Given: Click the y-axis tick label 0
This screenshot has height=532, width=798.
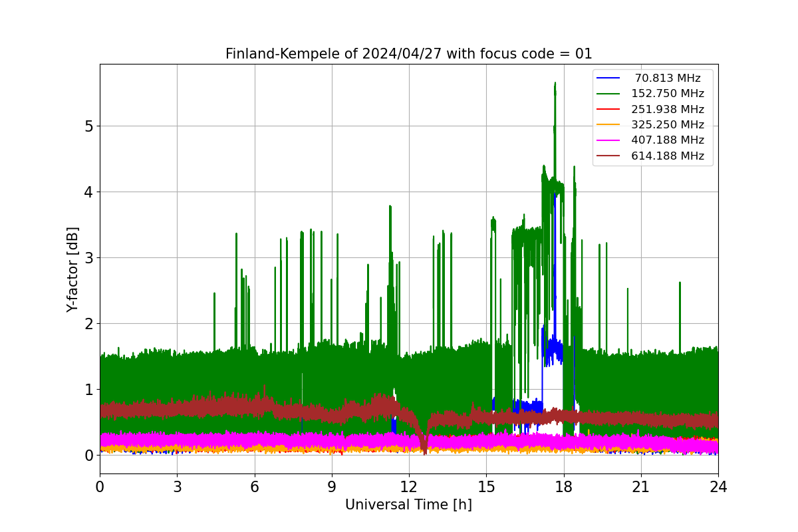Looking at the screenshot, I should [x=88, y=456].
